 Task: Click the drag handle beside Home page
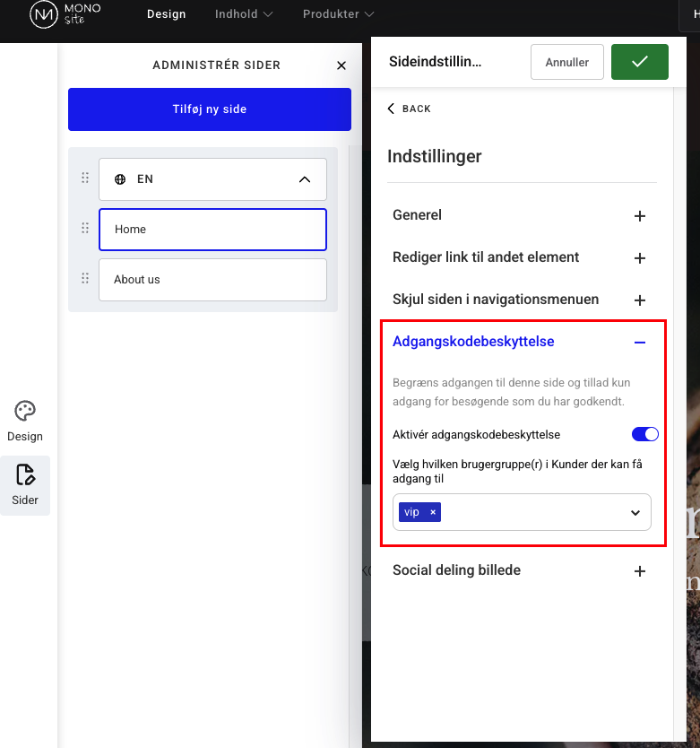click(x=85, y=229)
